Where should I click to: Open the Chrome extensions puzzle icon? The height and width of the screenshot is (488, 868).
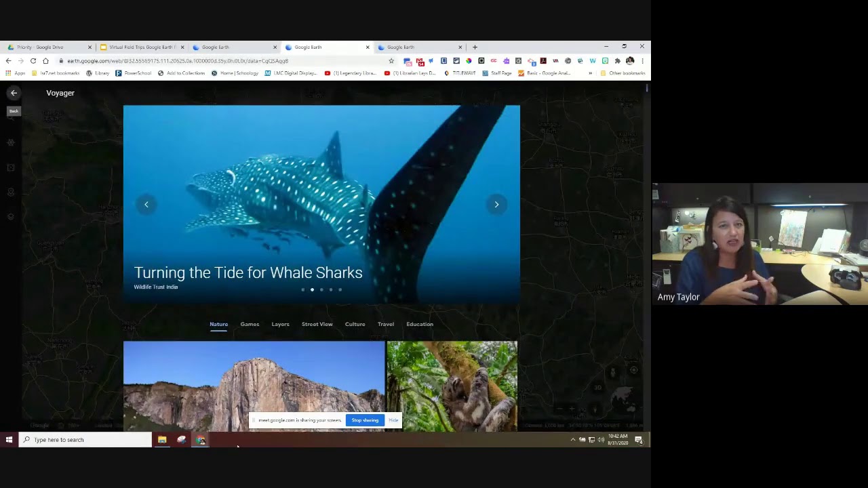coord(617,61)
